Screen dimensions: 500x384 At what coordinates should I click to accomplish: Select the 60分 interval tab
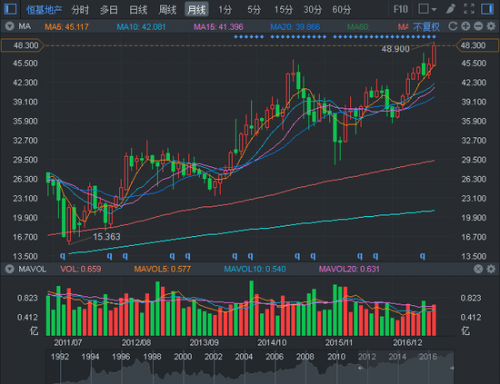[x=341, y=10]
